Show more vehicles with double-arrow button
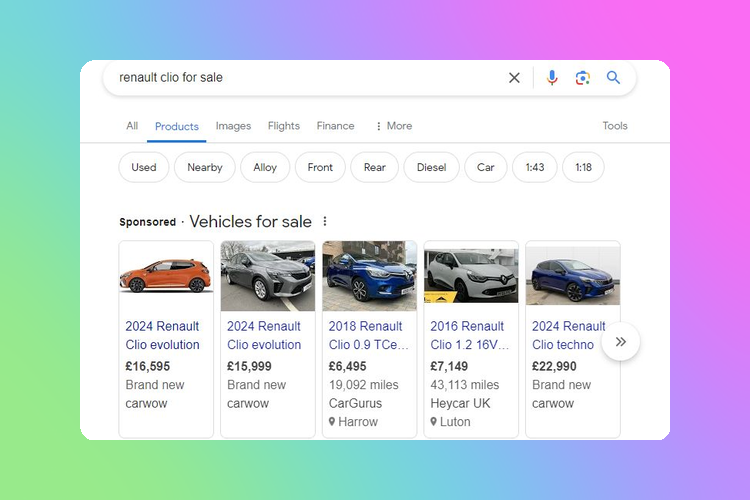 [x=621, y=342]
